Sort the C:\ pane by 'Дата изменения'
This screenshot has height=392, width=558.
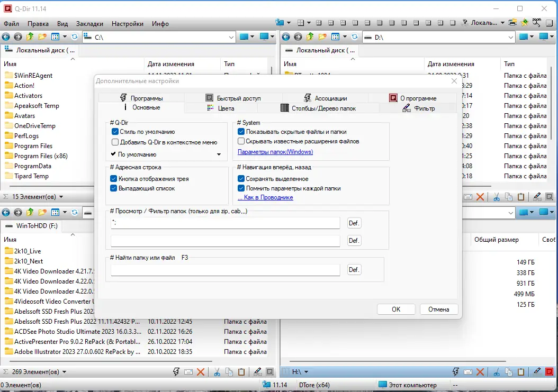171,64
